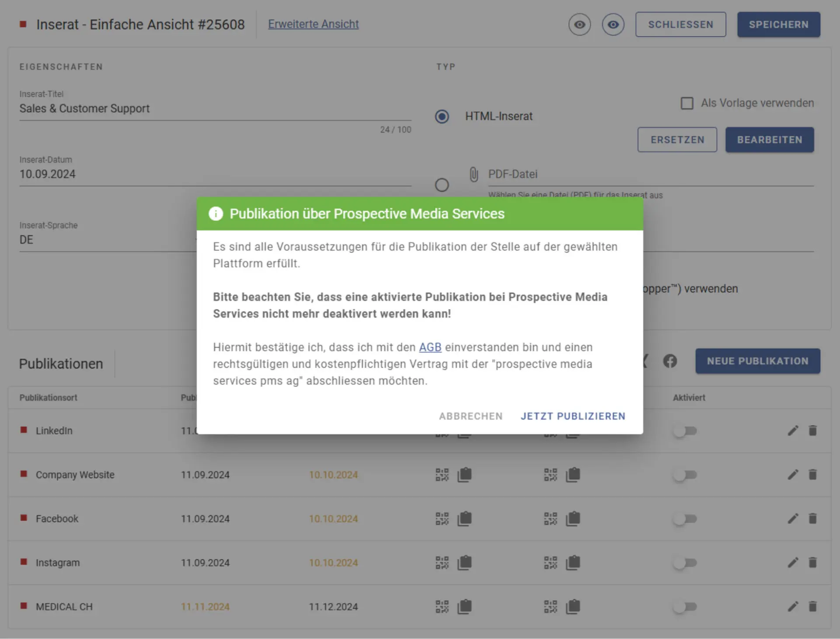Open first QR code for Facebook row

pyautogui.click(x=442, y=519)
